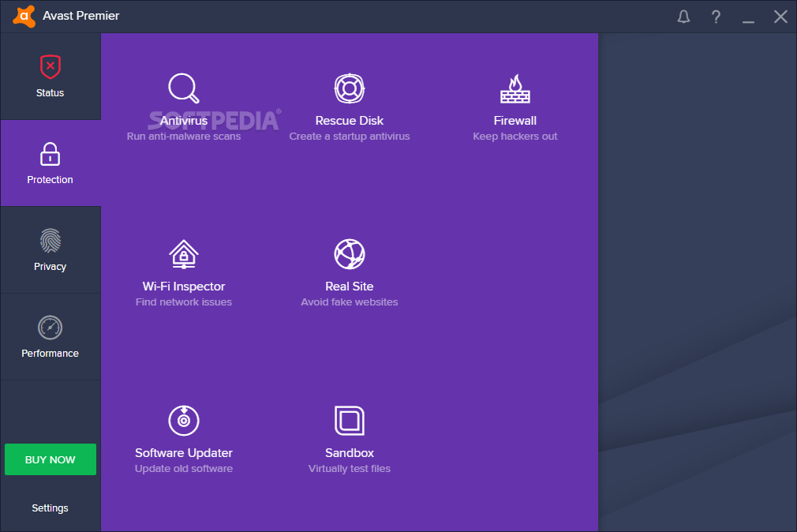Click 'Virtually test files' text

350,468
